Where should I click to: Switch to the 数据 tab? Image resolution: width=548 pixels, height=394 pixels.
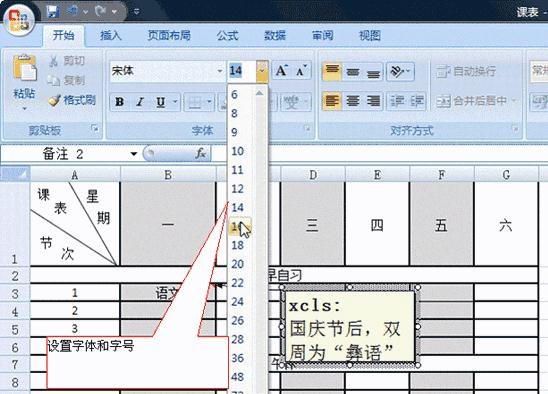275,35
